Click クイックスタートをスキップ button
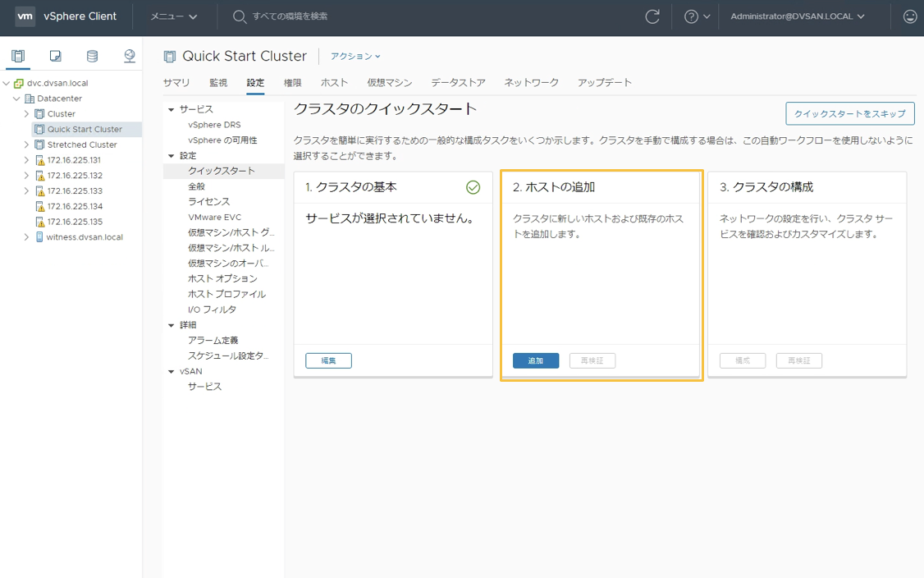Image resolution: width=924 pixels, height=578 pixels. click(x=850, y=114)
